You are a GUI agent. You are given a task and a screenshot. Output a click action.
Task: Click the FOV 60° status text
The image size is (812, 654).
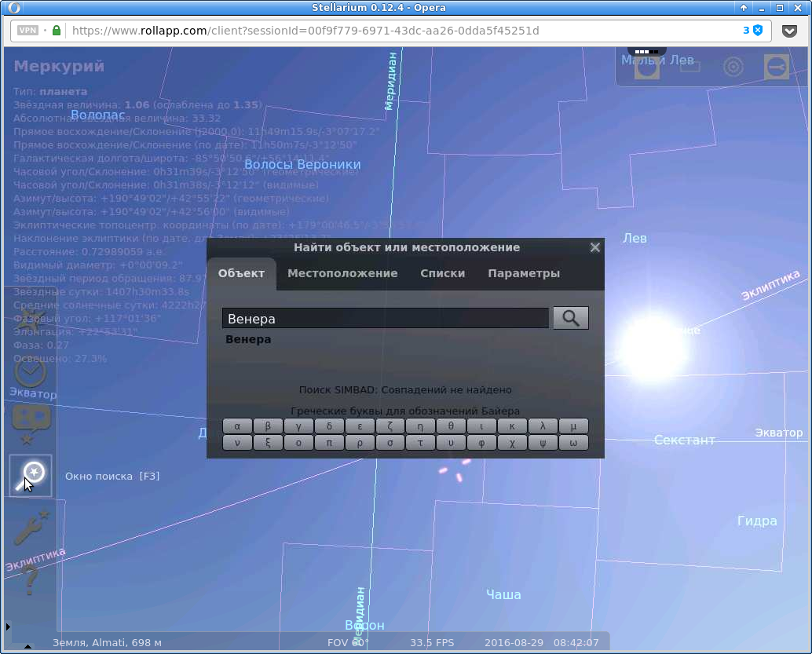[348, 642]
